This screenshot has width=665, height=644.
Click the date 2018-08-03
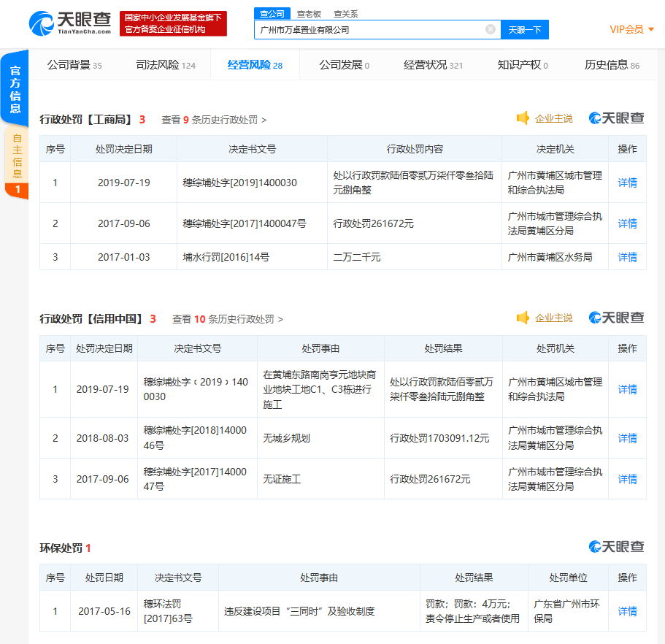102,438
